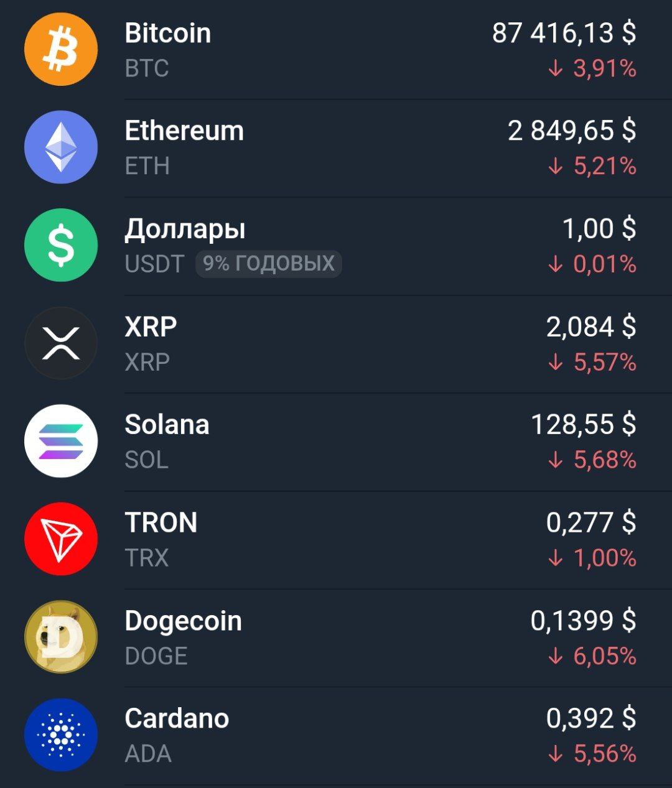672x788 pixels.
Task: Tap the TRON price 0,277 $
Action: tap(591, 522)
